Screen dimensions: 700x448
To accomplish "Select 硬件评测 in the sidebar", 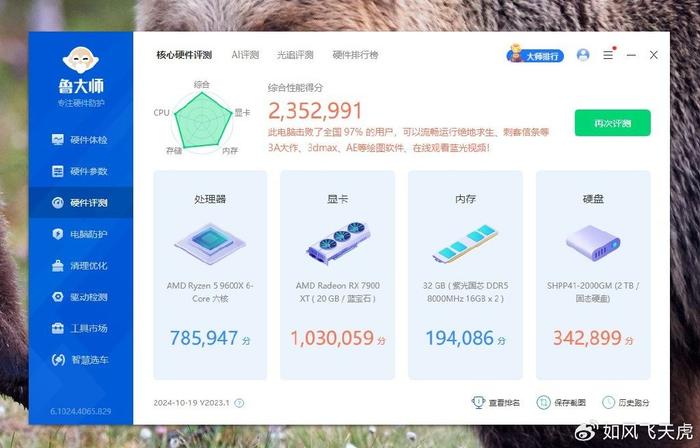I will click(x=80, y=203).
